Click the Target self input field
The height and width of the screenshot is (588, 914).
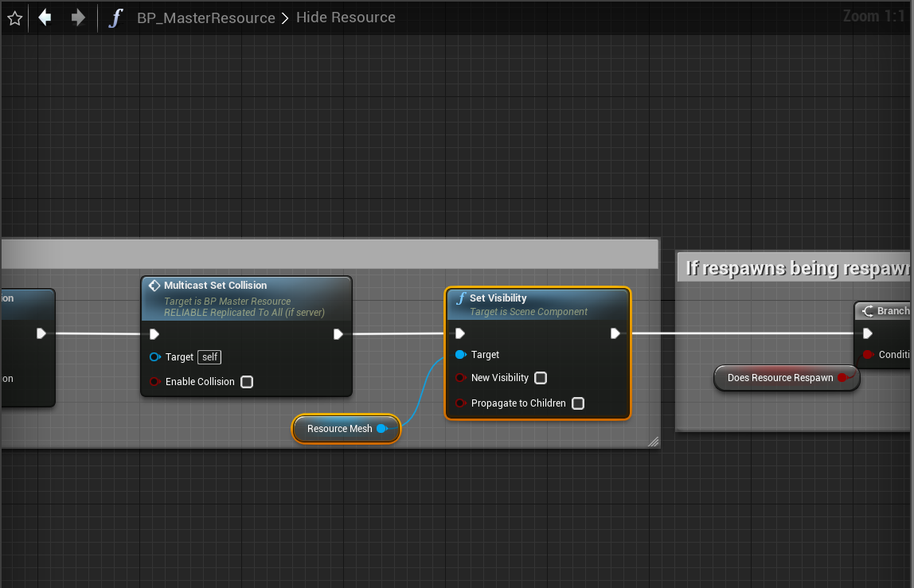[210, 357]
